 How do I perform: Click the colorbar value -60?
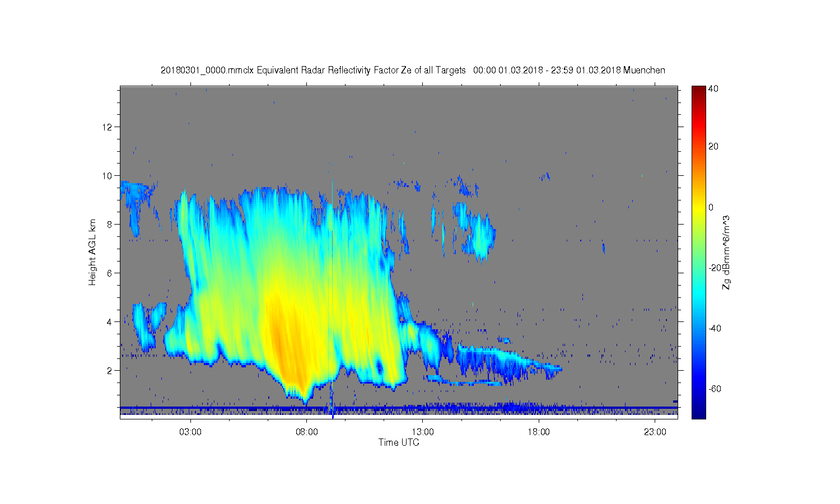point(715,389)
